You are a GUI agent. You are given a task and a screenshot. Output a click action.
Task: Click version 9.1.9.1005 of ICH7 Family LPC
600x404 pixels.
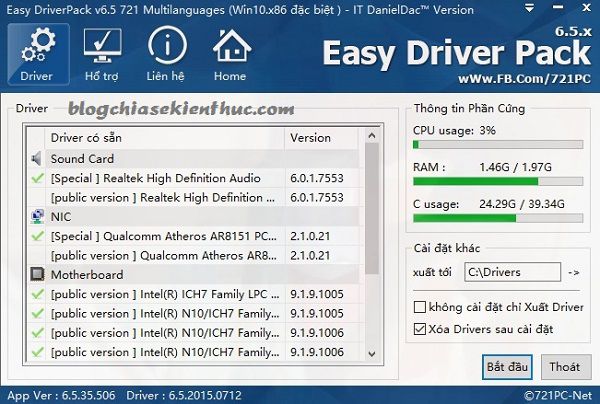coord(317,294)
